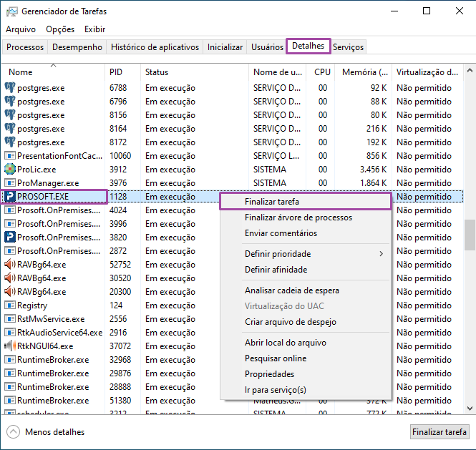Choose Abrir local do arquivo
This screenshot has width=476, height=450.
pos(306,343)
